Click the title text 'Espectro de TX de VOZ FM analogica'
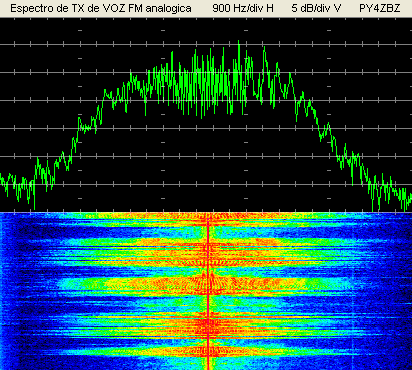Viewport: 412px width, 370px height. click(101, 8)
